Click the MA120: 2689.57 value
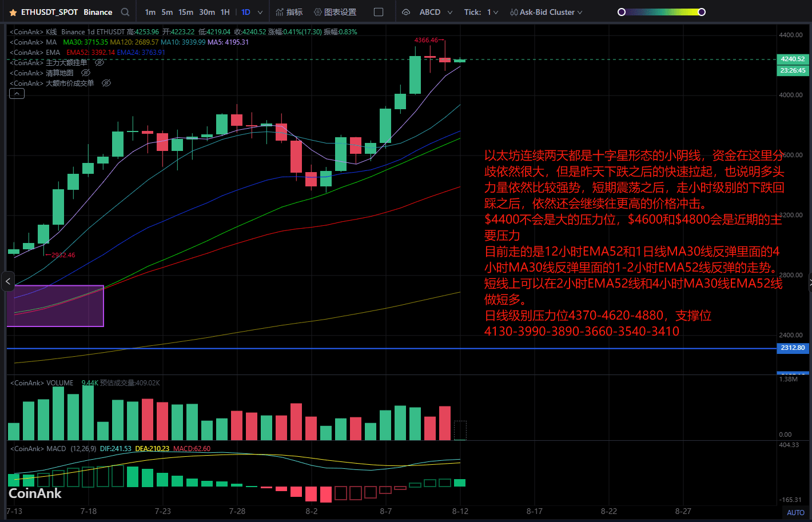Screen dimensions: 812x522 point(134,42)
